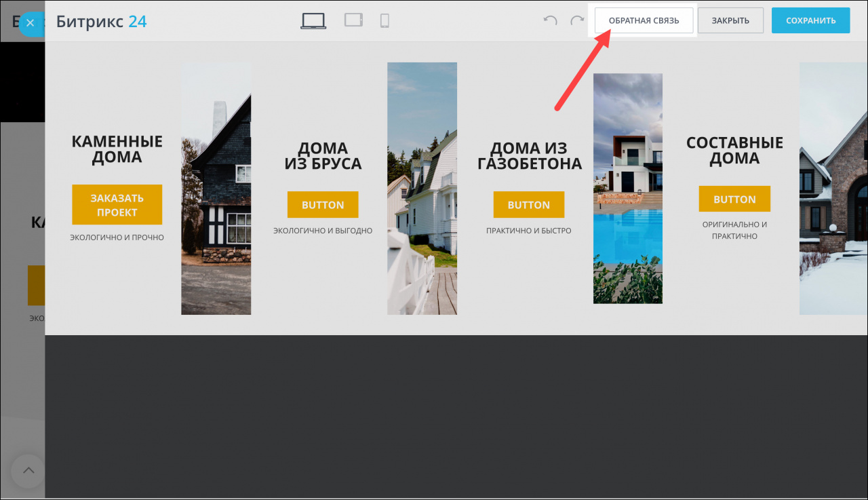Click the scroll-to-top chevron circle
This screenshot has height=500, width=868.
click(28, 471)
